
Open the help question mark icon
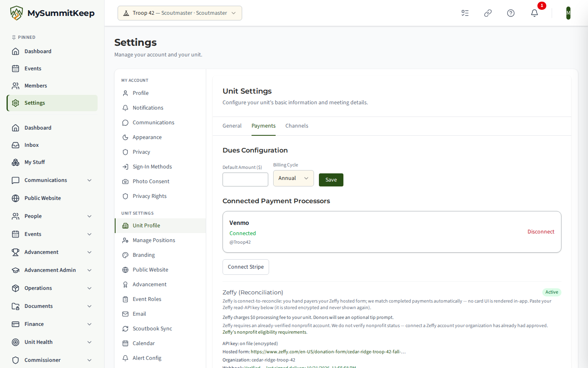point(511,13)
